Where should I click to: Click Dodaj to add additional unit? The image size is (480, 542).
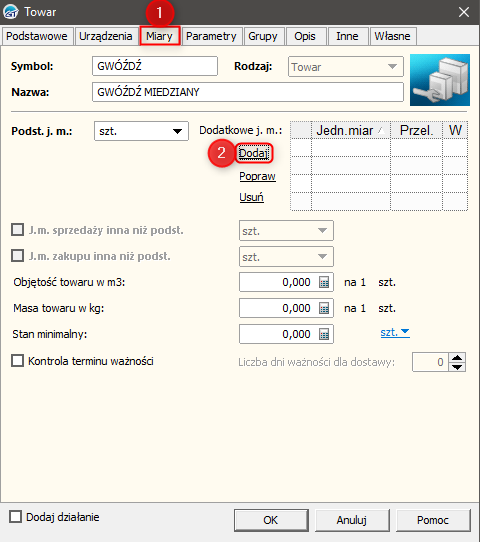254,153
